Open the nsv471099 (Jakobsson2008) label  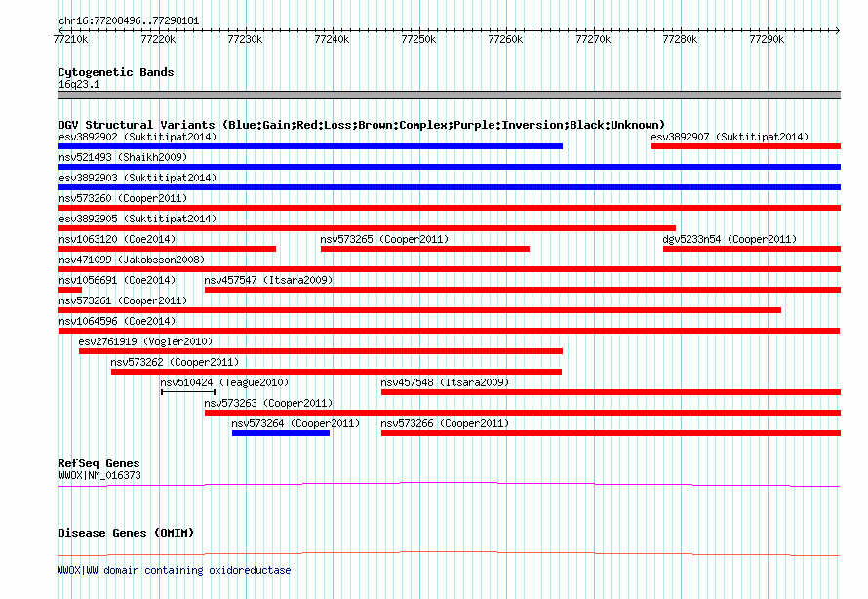pyautogui.click(x=132, y=260)
